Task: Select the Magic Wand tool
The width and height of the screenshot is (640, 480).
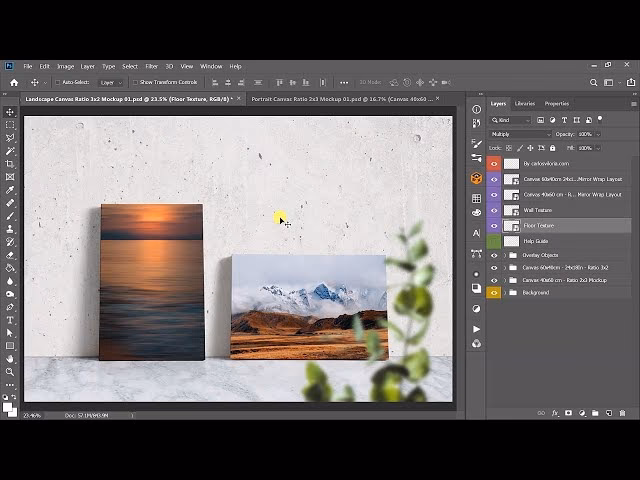Action: [10, 151]
